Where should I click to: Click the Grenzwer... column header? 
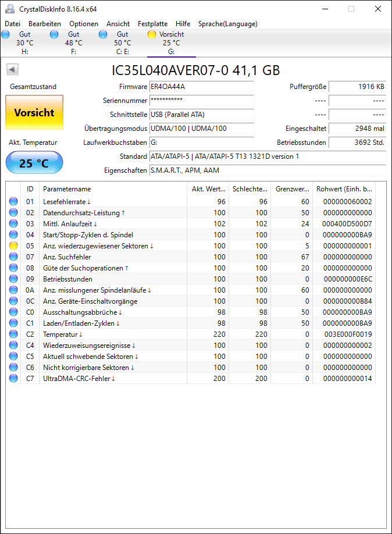(292, 188)
